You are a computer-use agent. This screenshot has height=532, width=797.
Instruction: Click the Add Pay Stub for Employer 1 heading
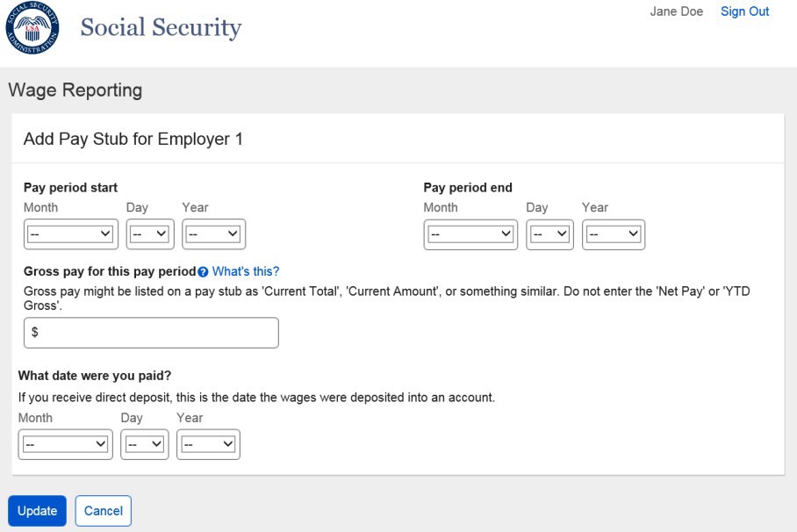click(133, 139)
